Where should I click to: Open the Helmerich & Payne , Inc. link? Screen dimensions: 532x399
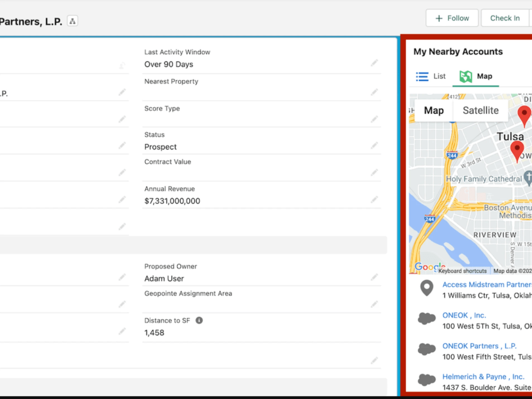(x=483, y=377)
